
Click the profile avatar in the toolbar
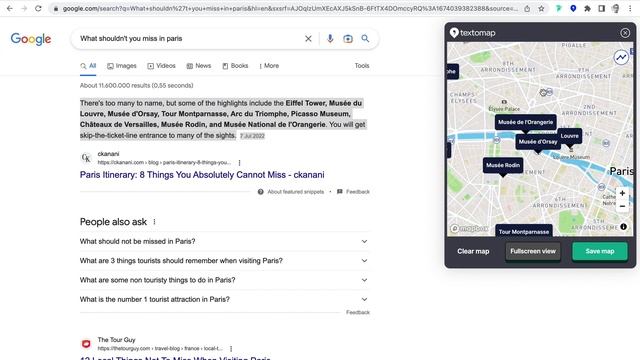[616, 8]
